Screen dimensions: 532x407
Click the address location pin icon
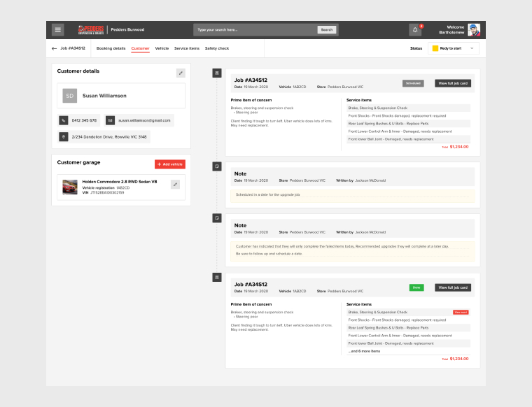point(63,136)
